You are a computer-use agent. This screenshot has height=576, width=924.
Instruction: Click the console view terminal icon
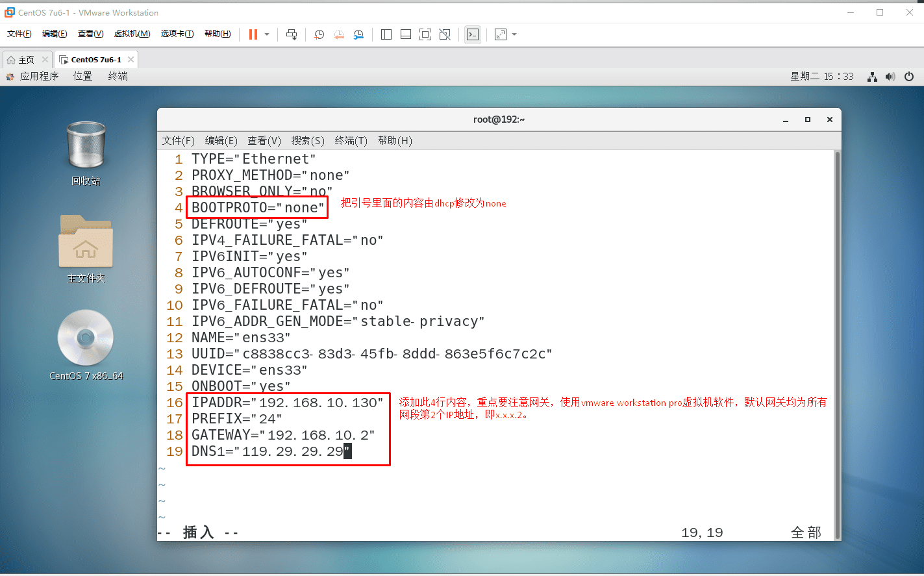pos(473,34)
